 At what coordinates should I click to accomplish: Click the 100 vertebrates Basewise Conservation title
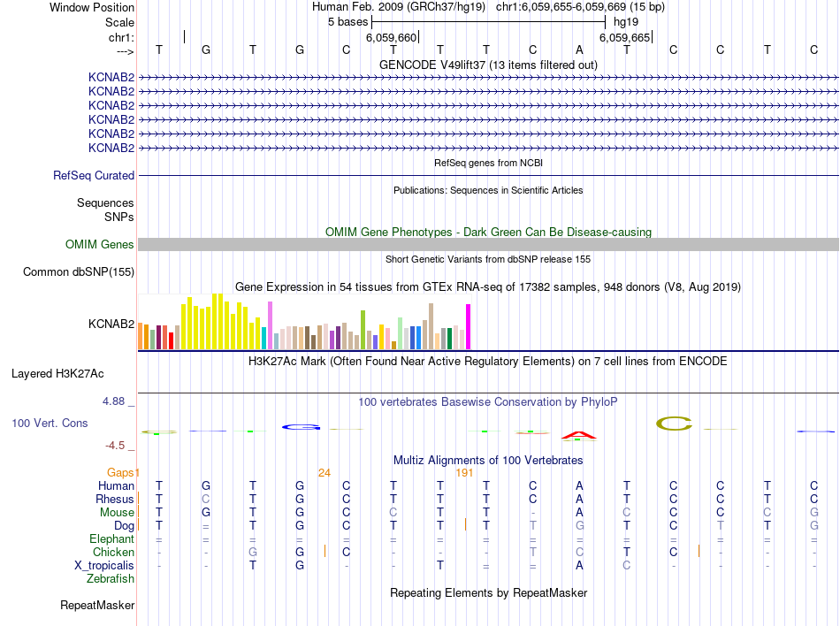click(x=488, y=402)
